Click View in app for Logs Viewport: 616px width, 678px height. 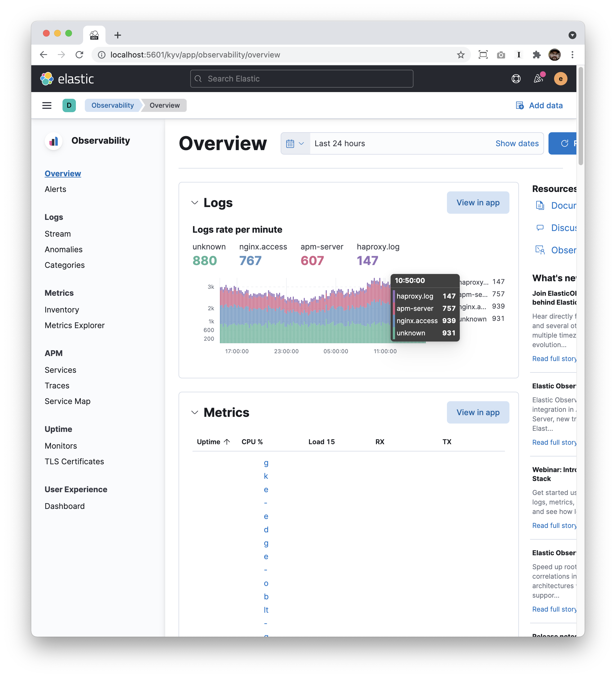click(478, 203)
